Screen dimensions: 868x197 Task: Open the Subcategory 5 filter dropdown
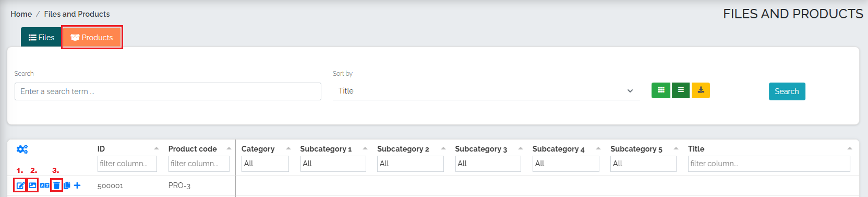pos(643,164)
